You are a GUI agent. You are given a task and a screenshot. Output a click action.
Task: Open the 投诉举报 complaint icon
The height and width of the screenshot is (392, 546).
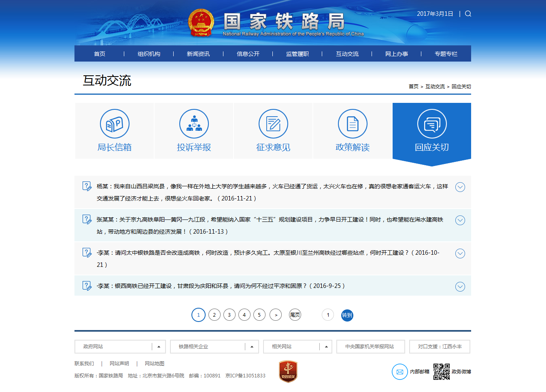tap(194, 124)
